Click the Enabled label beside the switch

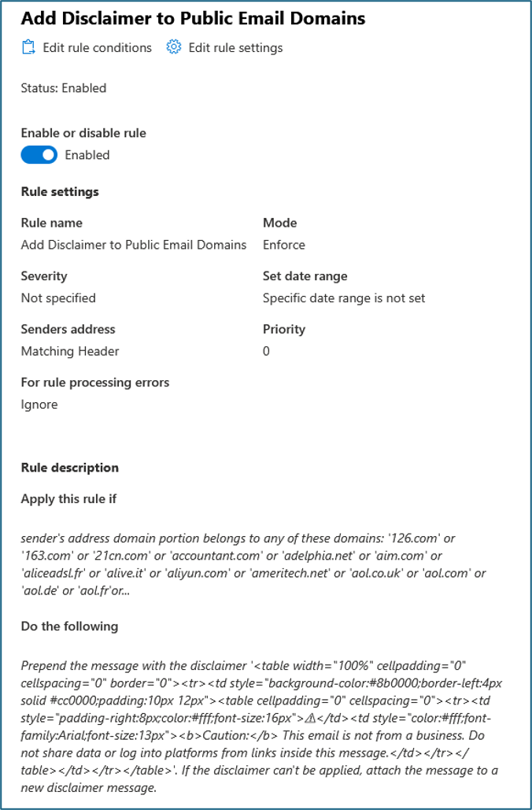87,155
